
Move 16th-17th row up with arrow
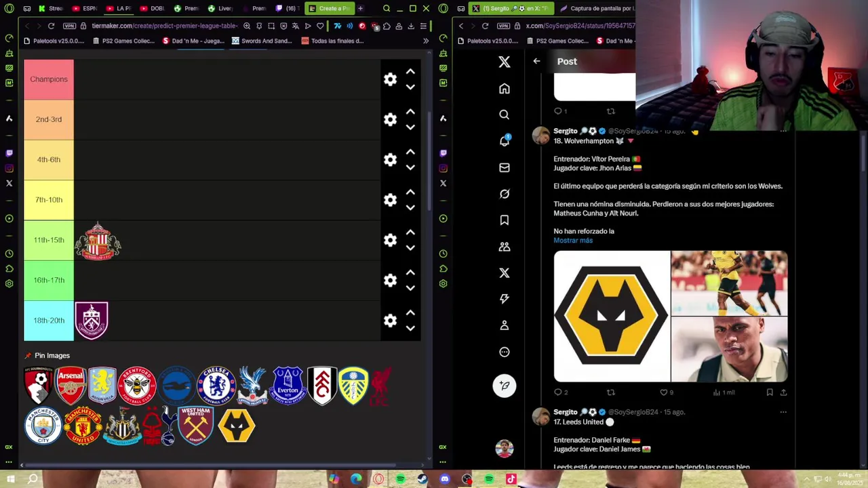tap(410, 272)
